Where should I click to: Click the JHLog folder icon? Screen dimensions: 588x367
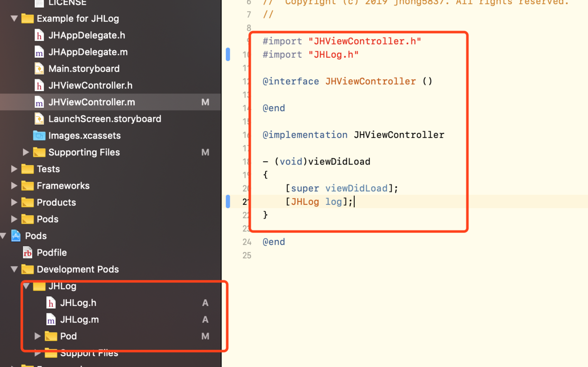39,286
